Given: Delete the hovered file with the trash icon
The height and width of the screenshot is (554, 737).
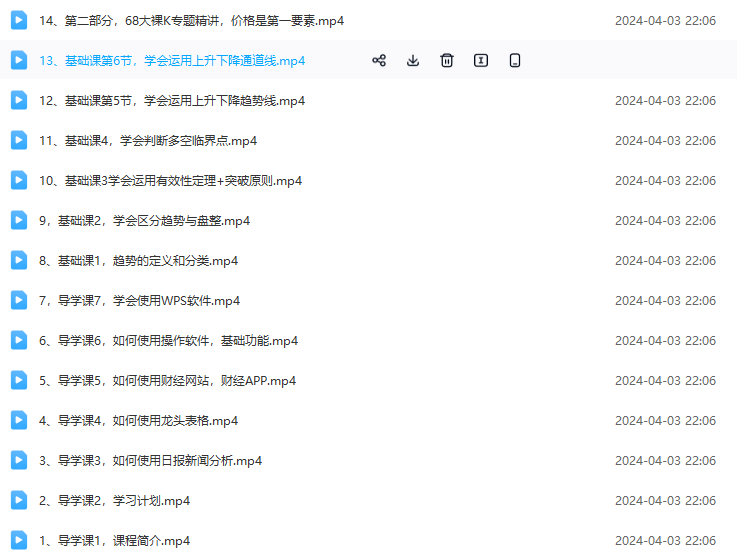Looking at the screenshot, I should (x=447, y=60).
